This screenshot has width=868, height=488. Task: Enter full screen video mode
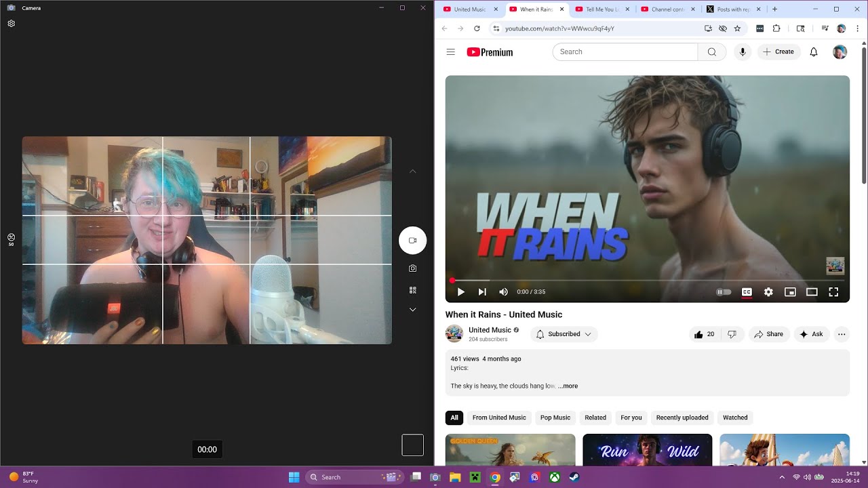coord(833,291)
